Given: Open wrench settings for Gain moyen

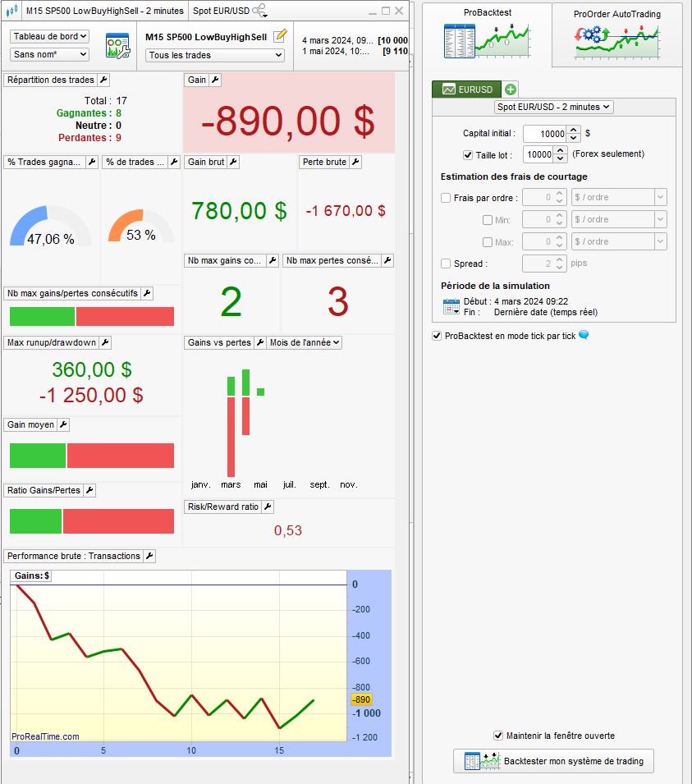Looking at the screenshot, I should [x=63, y=425].
